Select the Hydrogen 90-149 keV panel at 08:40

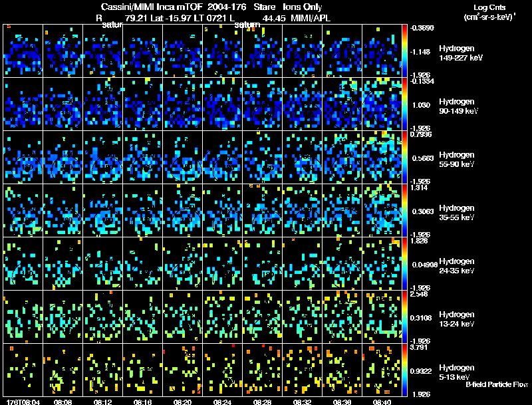point(382,104)
